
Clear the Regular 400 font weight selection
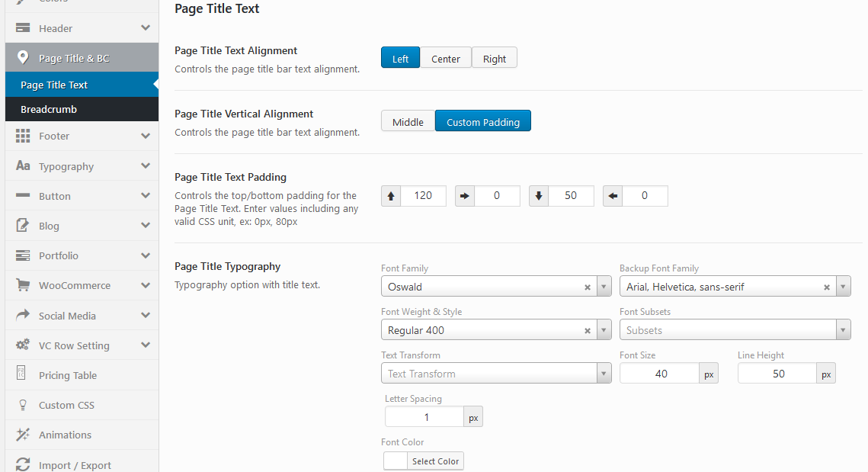[x=588, y=331]
